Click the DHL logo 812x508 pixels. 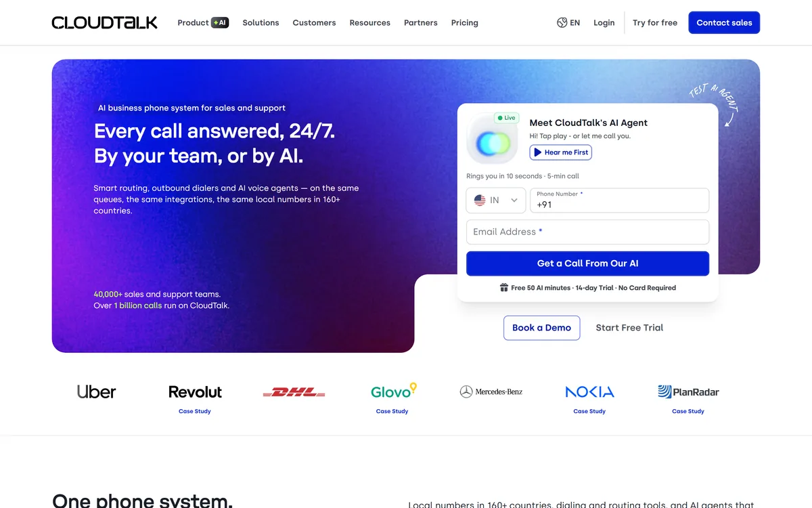pos(294,392)
